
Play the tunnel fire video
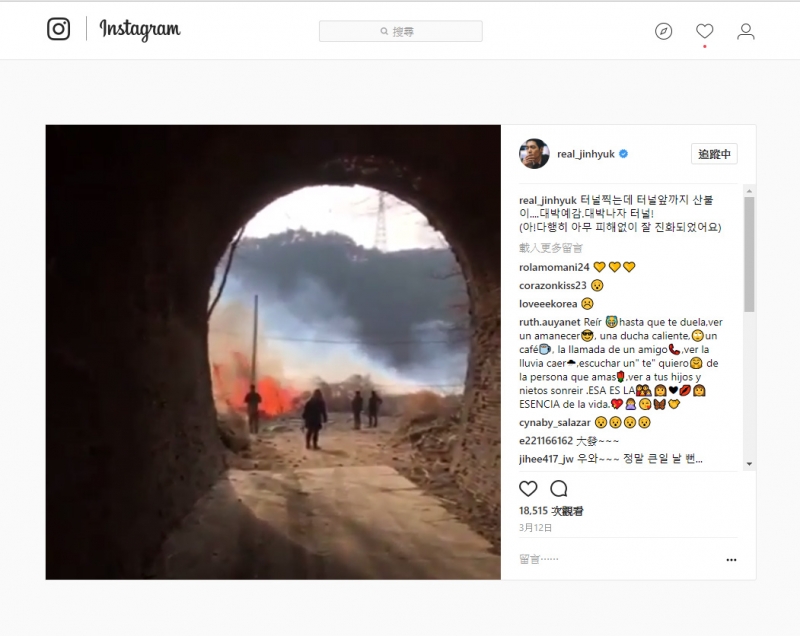point(273,352)
